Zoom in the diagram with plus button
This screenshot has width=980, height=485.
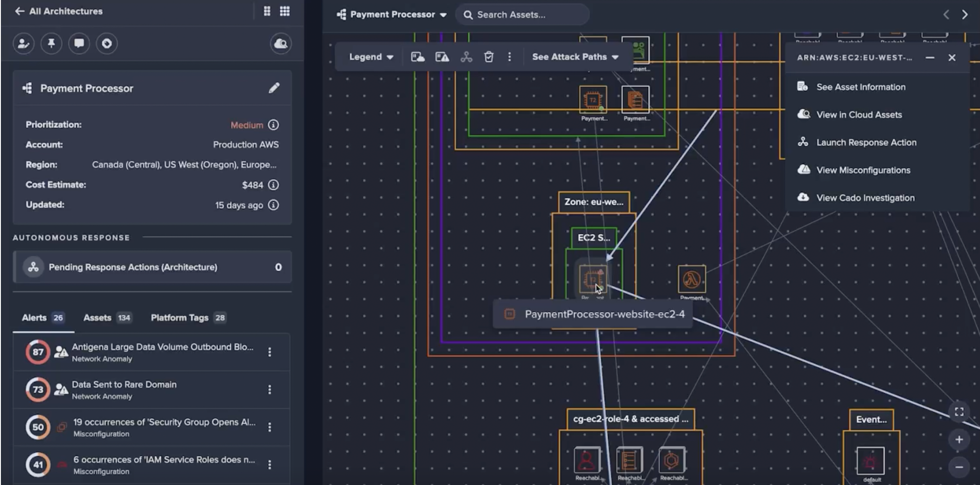[959, 440]
